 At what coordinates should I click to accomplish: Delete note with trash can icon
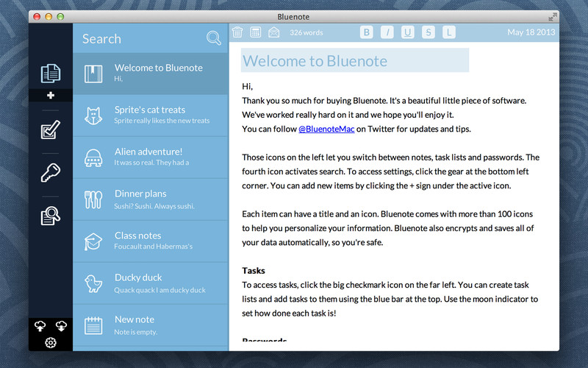coord(237,32)
